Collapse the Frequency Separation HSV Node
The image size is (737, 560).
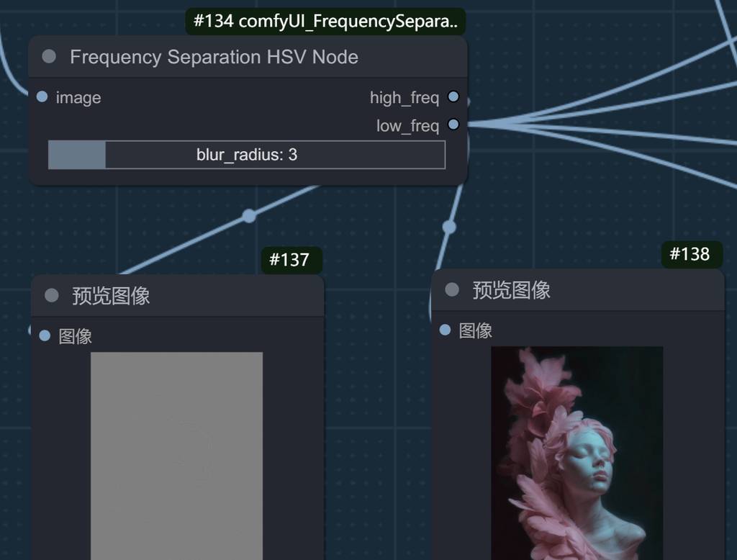[49, 57]
